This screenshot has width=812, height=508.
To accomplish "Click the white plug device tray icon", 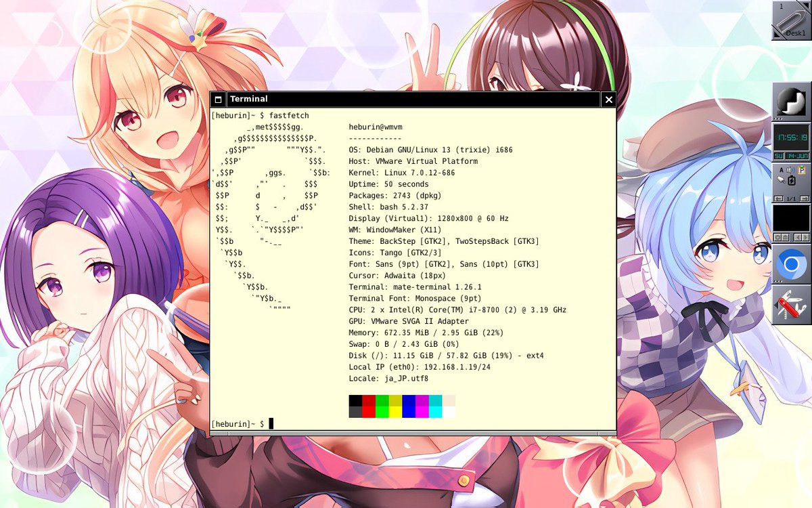I will click(x=781, y=179).
